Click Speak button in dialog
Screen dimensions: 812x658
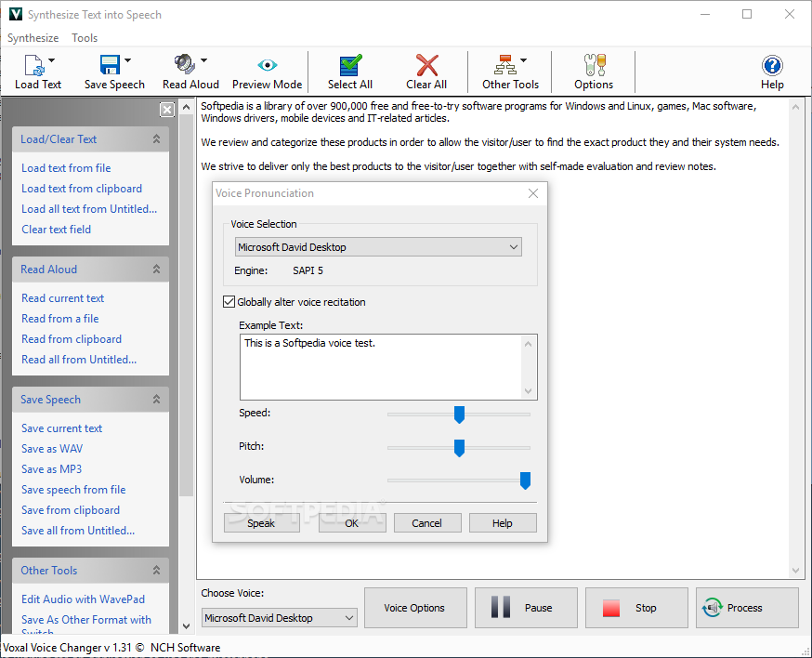click(x=261, y=522)
